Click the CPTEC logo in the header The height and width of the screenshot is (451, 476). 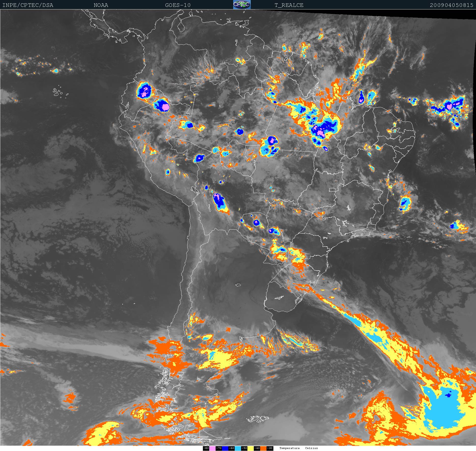point(242,5)
